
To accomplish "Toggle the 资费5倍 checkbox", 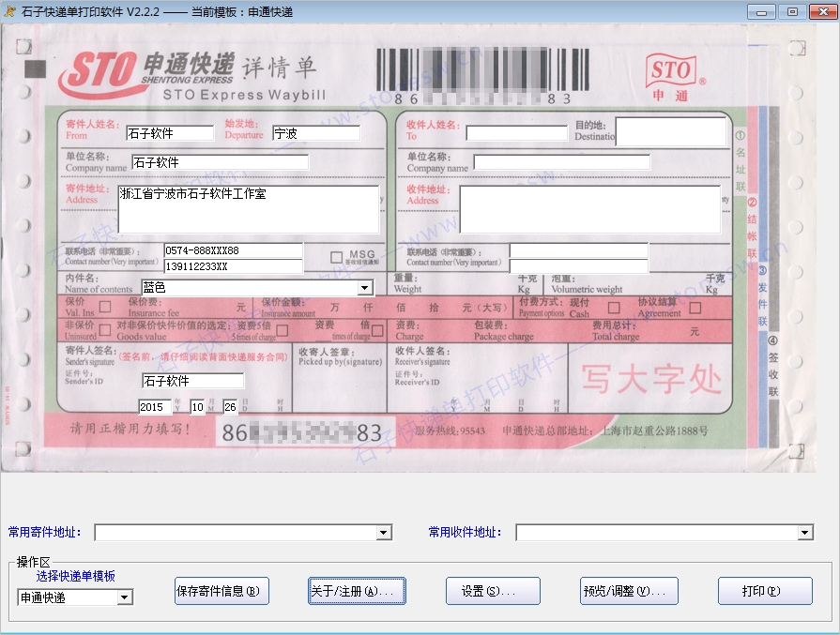I will tap(282, 330).
